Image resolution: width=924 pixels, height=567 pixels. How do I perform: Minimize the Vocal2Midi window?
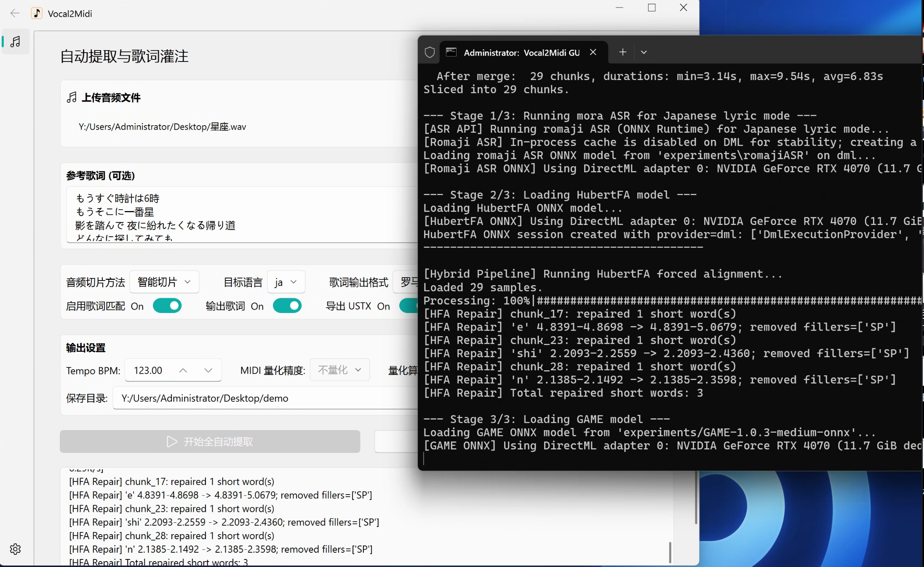(619, 8)
